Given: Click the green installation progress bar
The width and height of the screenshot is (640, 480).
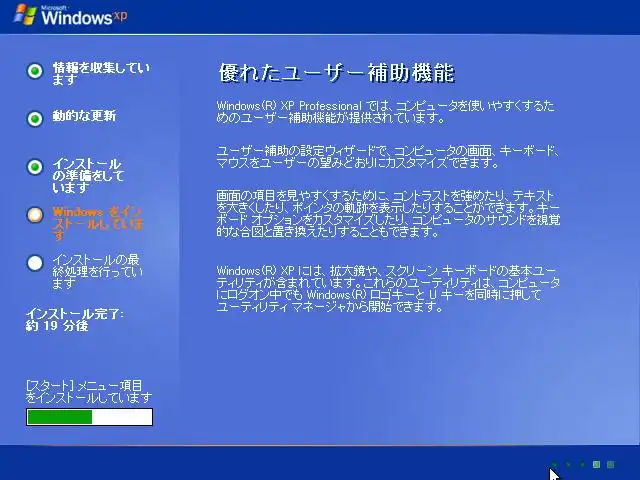Looking at the screenshot, I should [89, 417].
